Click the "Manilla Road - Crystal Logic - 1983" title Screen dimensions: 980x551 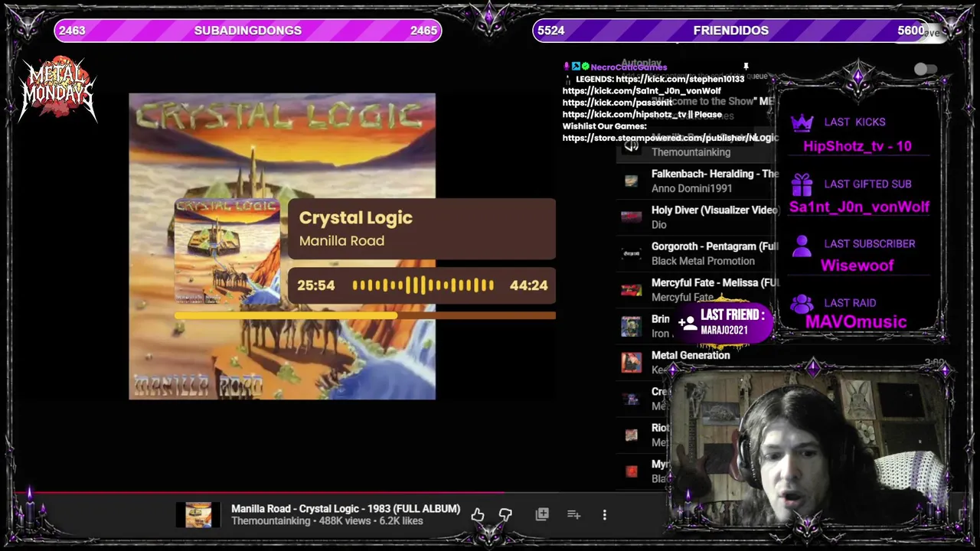[345, 509]
